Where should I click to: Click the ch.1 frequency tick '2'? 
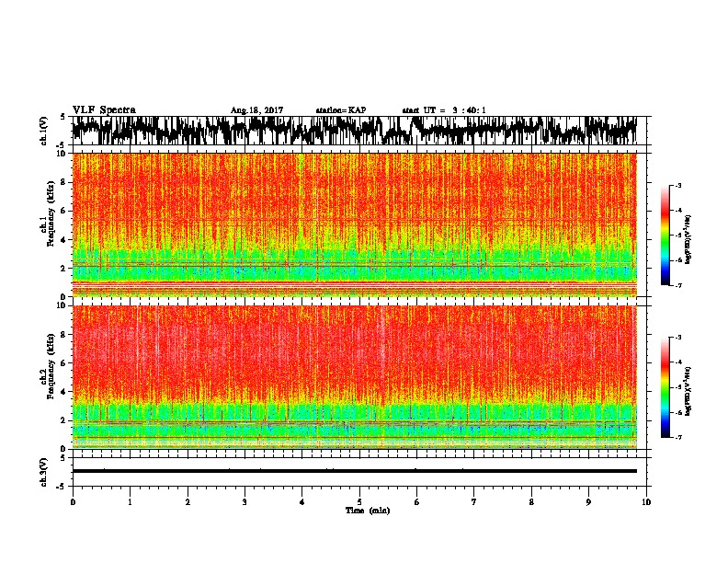point(63,268)
